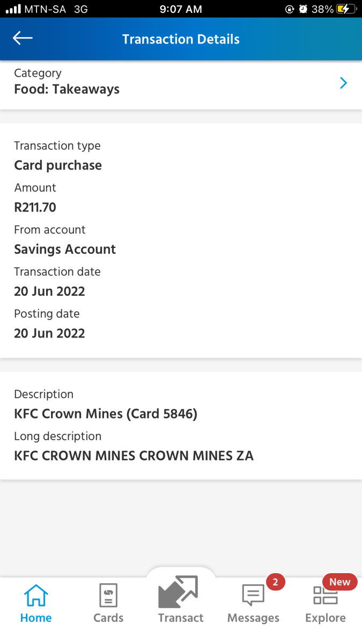Tap the KFC Crown Mines description
The width and height of the screenshot is (362, 644).
[106, 414]
